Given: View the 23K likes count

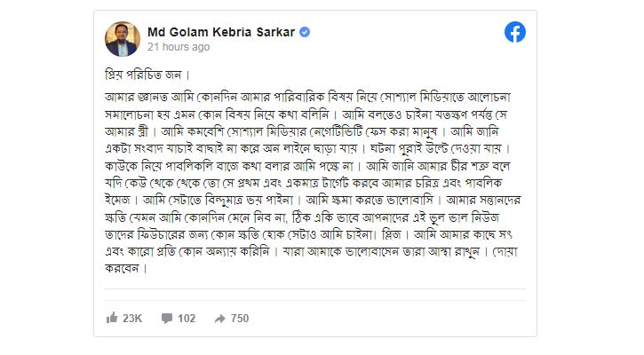Looking at the screenshot, I should click(132, 318).
